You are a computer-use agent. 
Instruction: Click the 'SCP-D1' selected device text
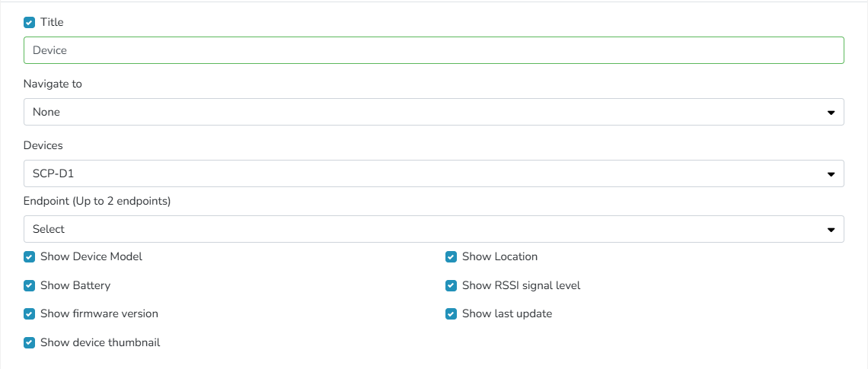(x=53, y=174)
